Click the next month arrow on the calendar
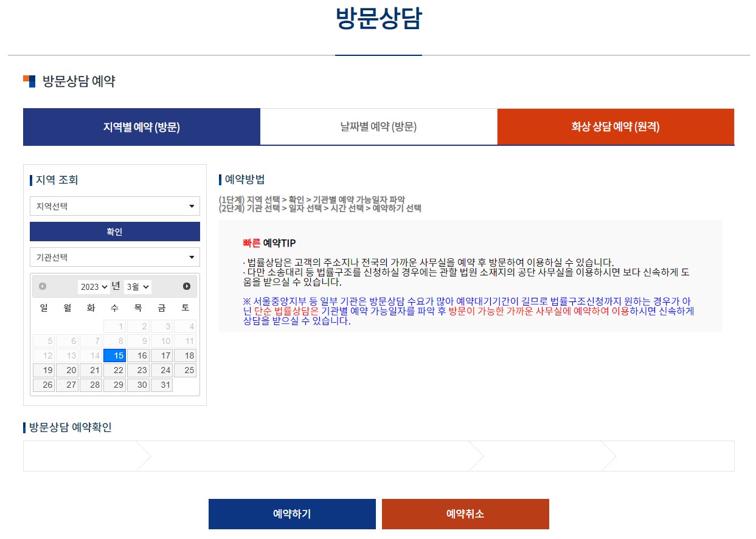This screenshot has width=756, height=539. click(x=188, y=286)
